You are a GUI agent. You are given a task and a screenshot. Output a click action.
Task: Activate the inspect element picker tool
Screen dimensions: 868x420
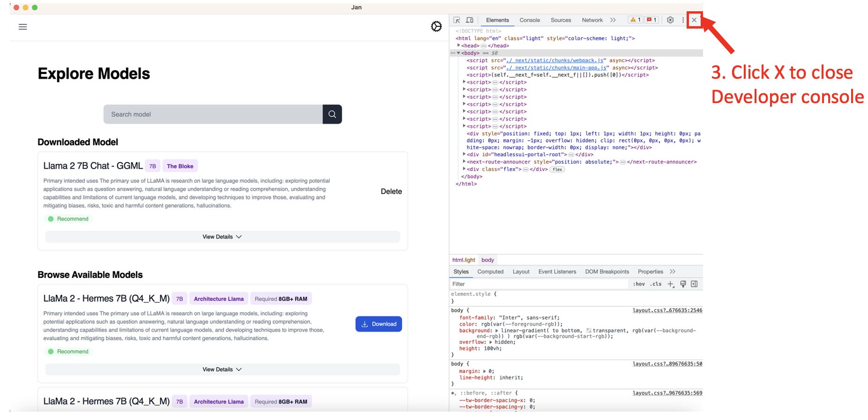(456, 20)
